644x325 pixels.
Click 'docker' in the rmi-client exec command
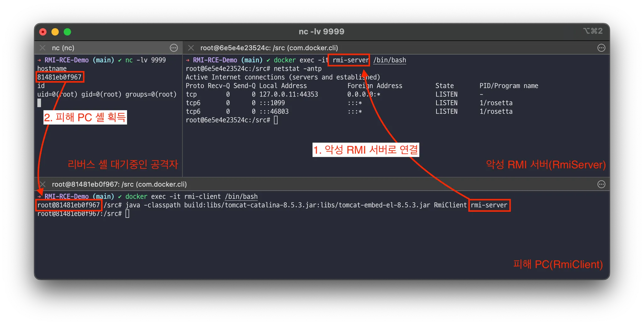click(x=136, y=196)
